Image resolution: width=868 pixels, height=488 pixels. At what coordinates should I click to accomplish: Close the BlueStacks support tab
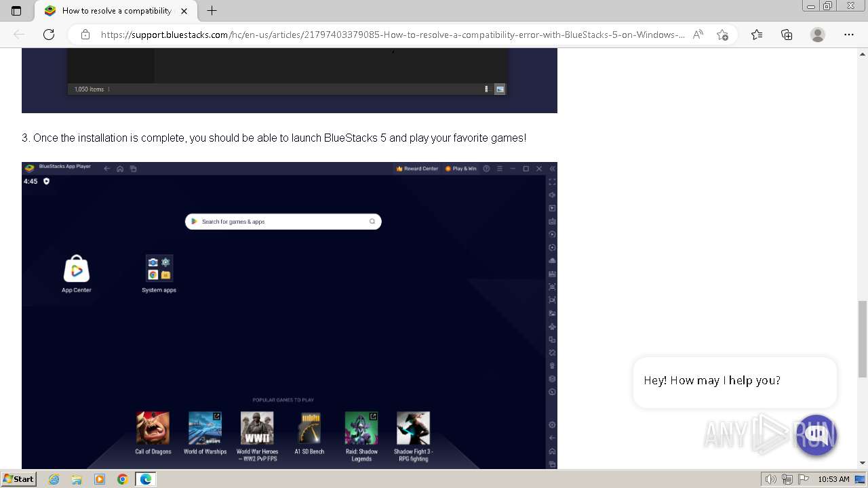[x=184, y=11]
